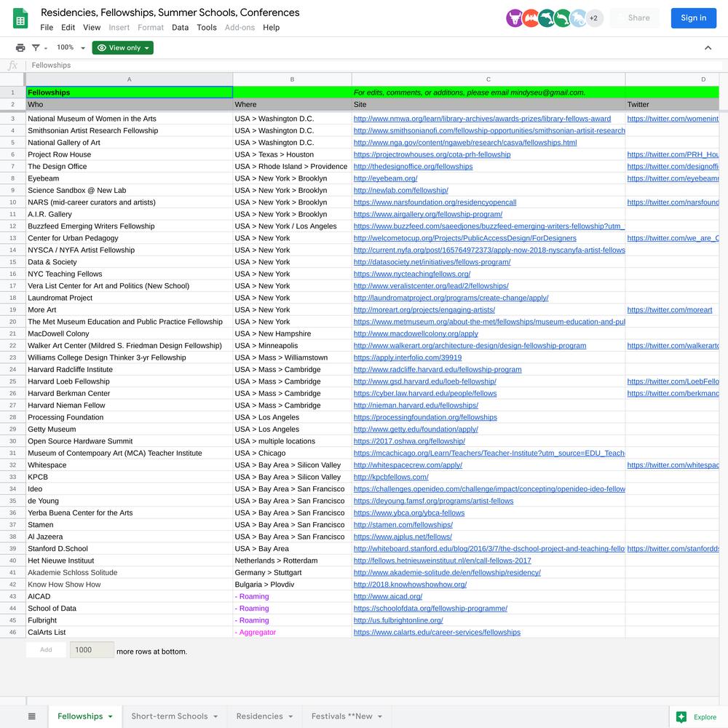Image resolution: width=728 pixels, height=728 pixels.
Task: Click the Explore star icon
Action: coord(681,717)
